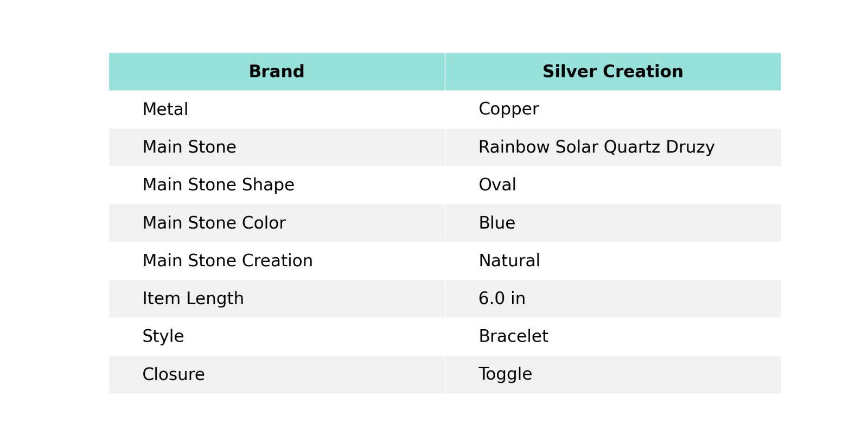Select the Copper value cell

click(613, 110)
